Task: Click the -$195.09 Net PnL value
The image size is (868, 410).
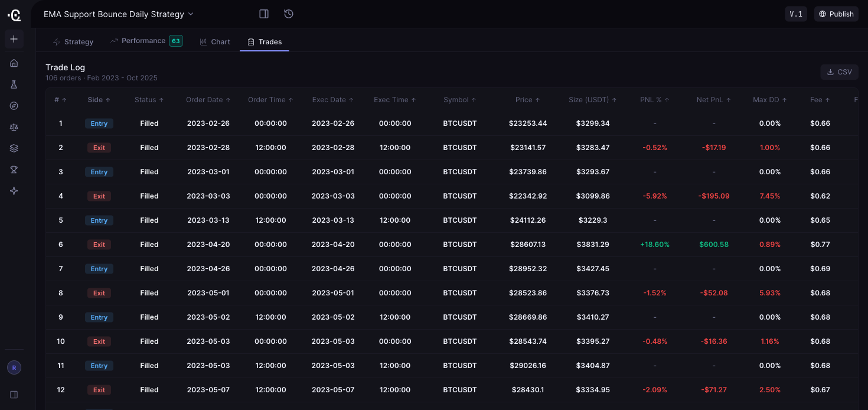Action: coord(714,196)
